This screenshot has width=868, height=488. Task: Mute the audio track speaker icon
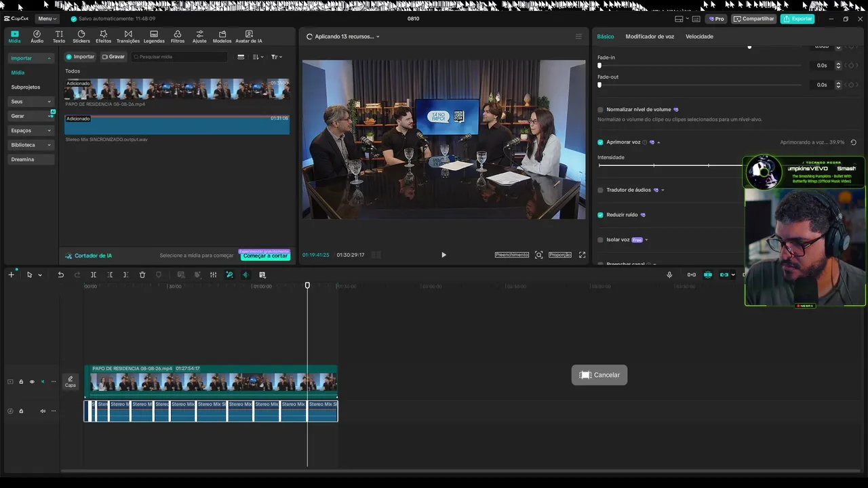tap(43, 411)
